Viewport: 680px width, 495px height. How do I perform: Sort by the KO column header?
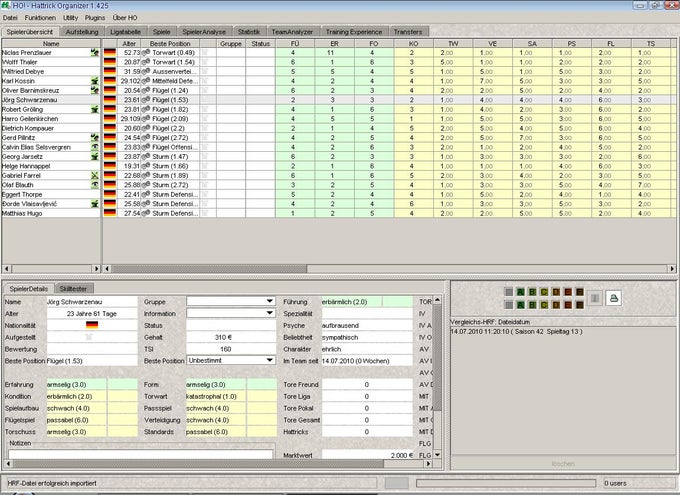(413, 43)
